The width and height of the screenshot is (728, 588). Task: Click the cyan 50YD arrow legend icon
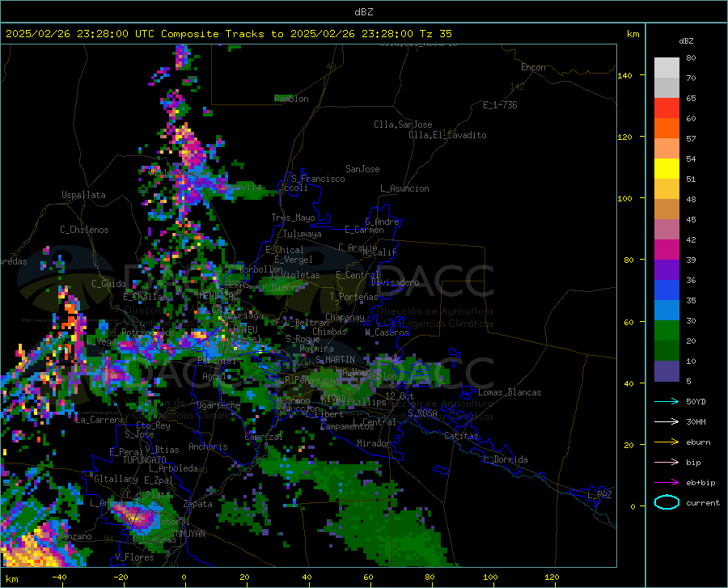[667, 401]
